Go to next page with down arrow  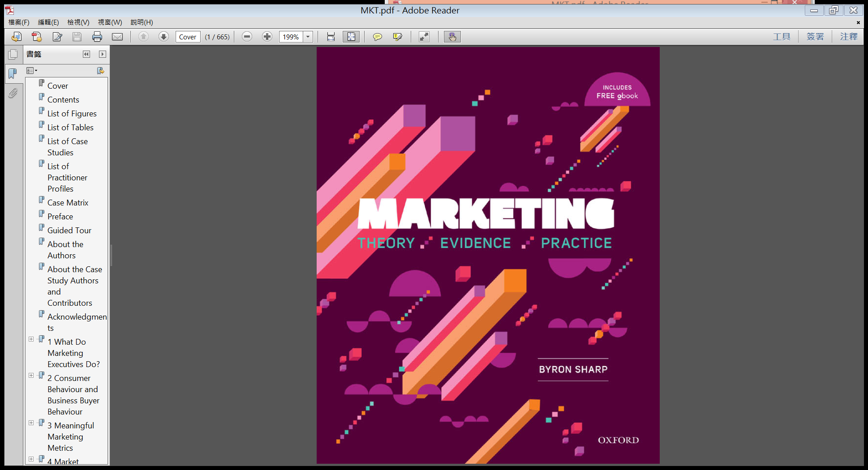[163, 37]
